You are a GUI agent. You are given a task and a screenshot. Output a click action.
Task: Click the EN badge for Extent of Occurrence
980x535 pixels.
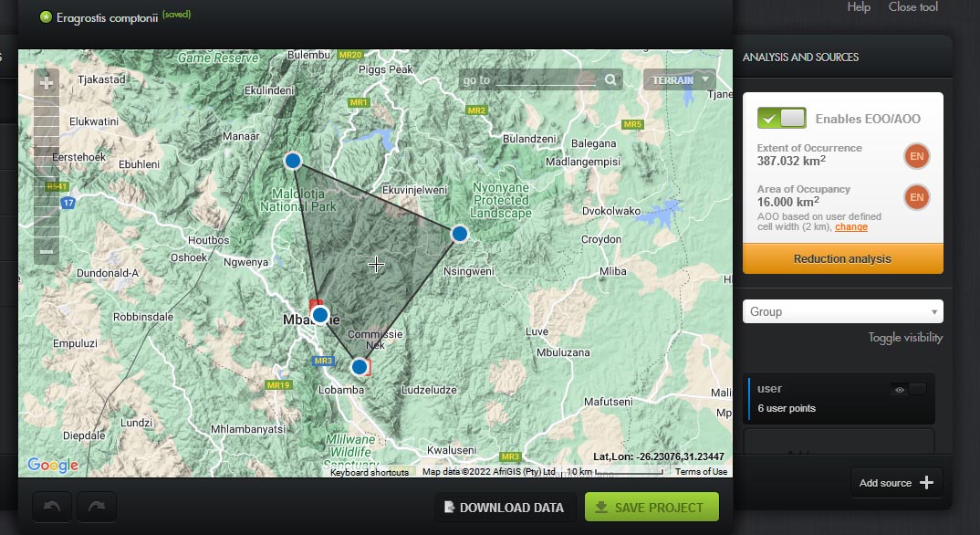click(916, 157)
